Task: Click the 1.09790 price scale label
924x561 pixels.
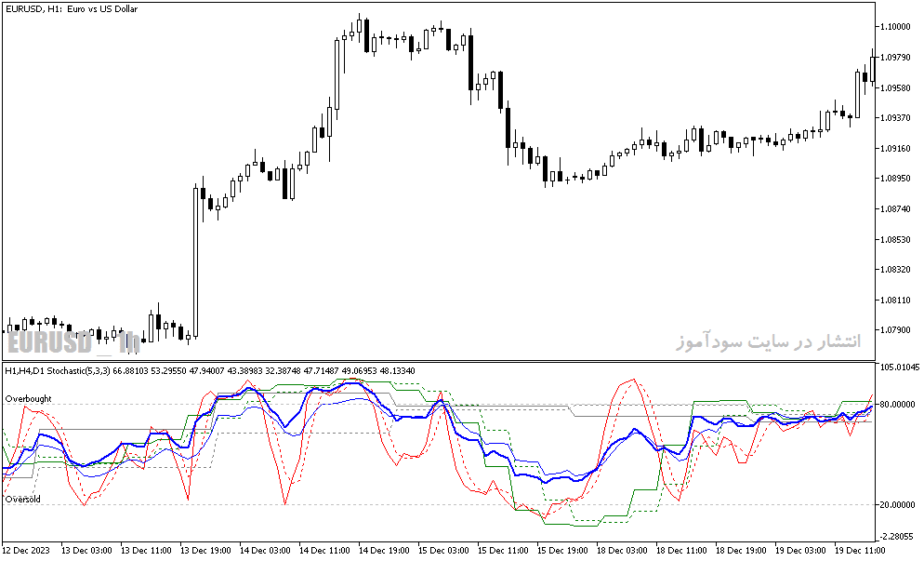Action: pyautogui.click(x=895, y=58)
